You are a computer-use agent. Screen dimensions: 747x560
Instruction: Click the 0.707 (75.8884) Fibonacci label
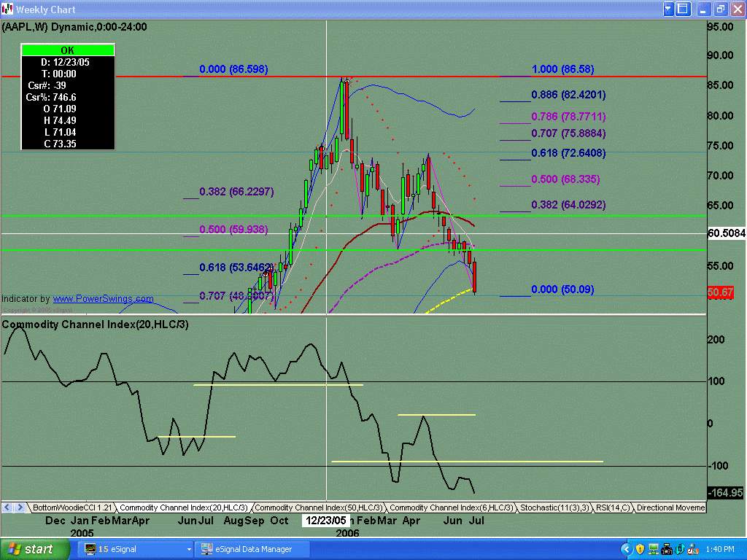pos(568,133)
